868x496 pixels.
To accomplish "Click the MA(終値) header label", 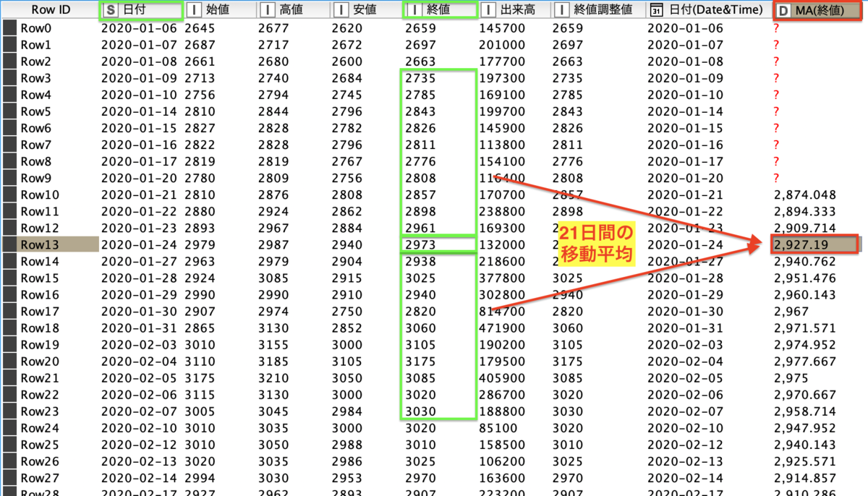I will [819, 10].
